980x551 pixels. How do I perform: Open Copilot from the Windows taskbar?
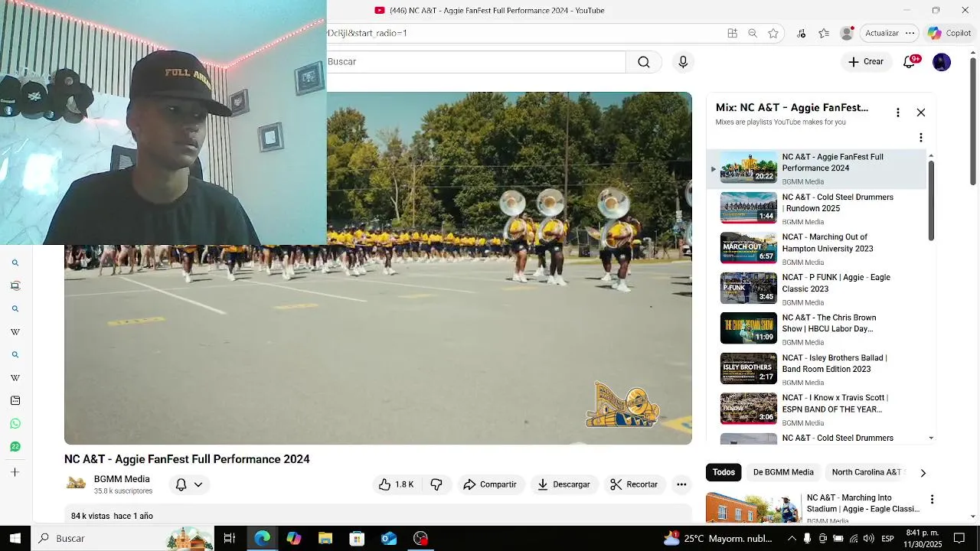[294, 538]
